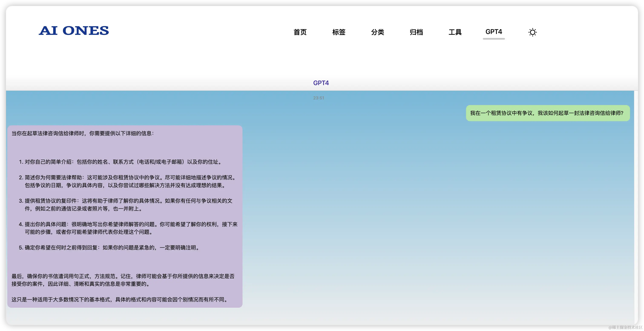Open the 工具 menu item

tap(455, 32)
